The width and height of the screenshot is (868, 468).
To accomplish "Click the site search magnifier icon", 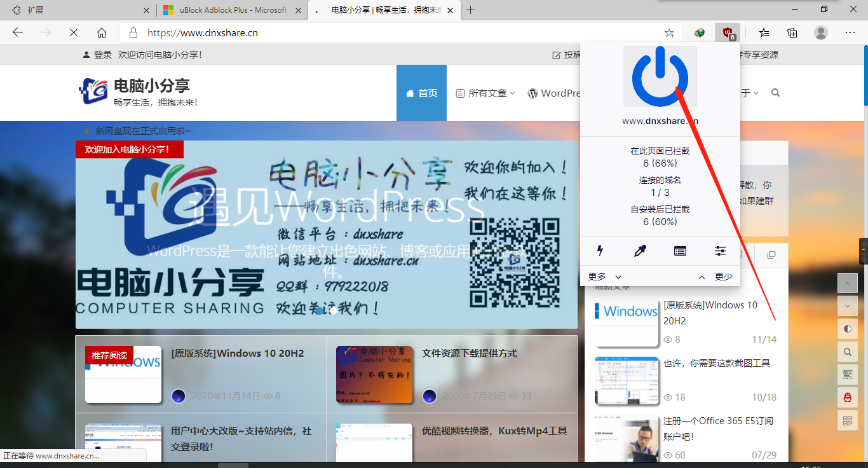I will [775, 93].
